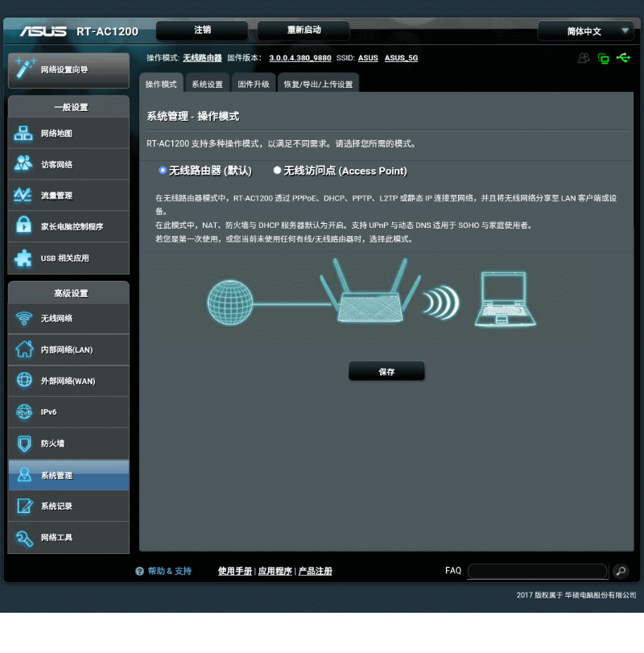Click the help question mark icon
This screenshot has width=644, height=653.
[139, 571]
